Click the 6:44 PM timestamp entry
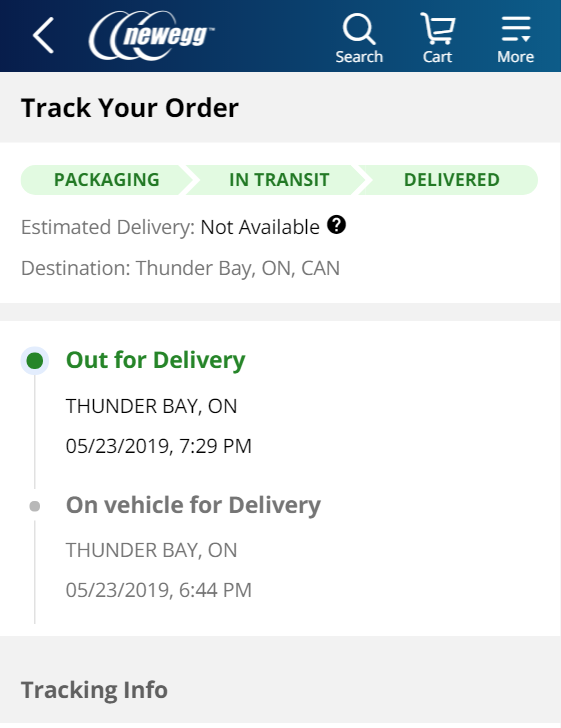The height and width of the screenshot is (728, 561). click(158, 590)
